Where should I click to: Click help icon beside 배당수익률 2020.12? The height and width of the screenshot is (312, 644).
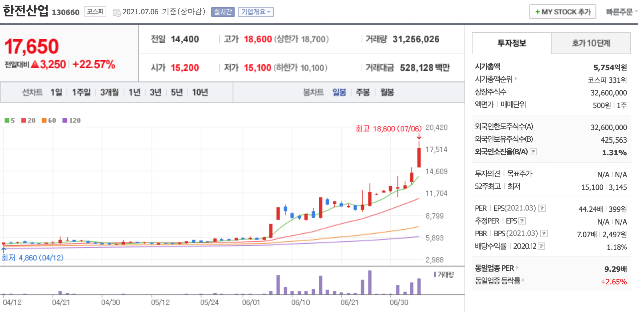click(541, 246)
